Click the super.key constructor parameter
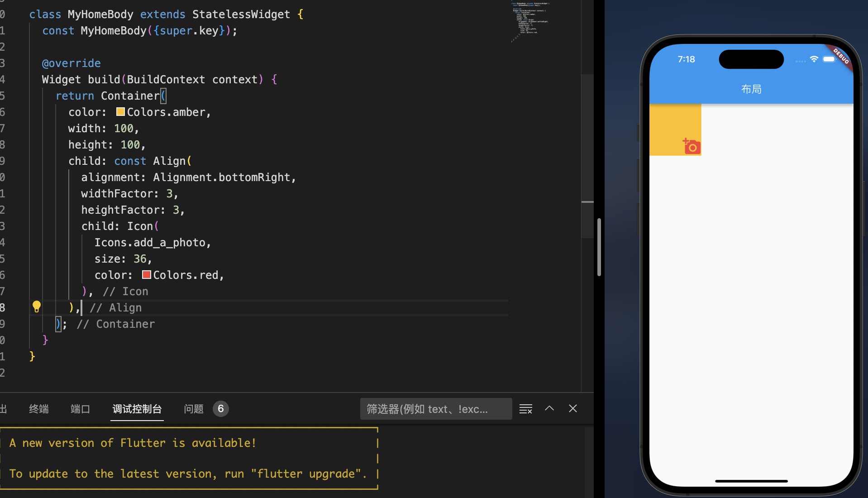This screenshot has width=868, height=498. 189,30
